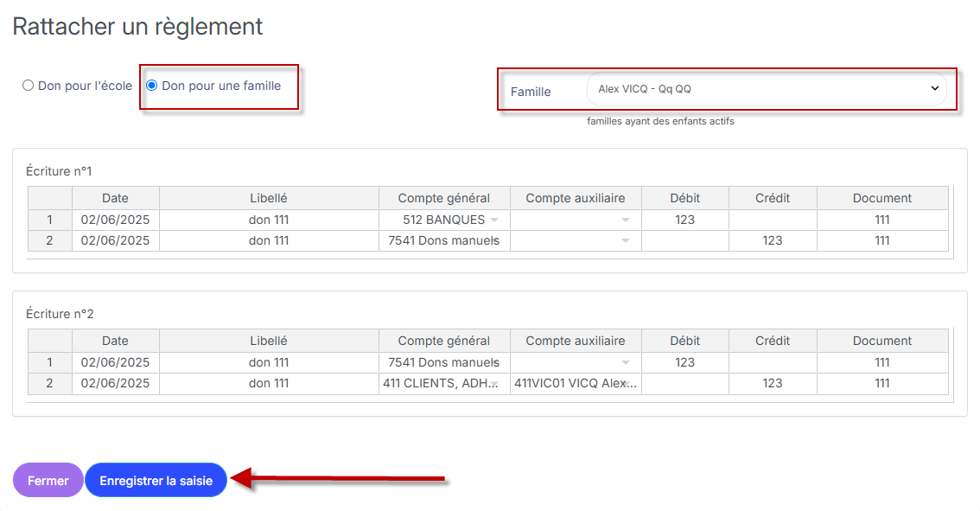Click the Enregistrer la saisie button
Image resolution: width=980 pixels, height=511 pixels.
[156, 481]
